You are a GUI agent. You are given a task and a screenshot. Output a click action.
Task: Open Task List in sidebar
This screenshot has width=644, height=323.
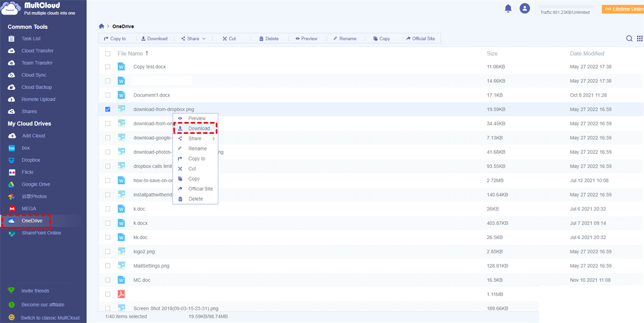click(31, 39)
